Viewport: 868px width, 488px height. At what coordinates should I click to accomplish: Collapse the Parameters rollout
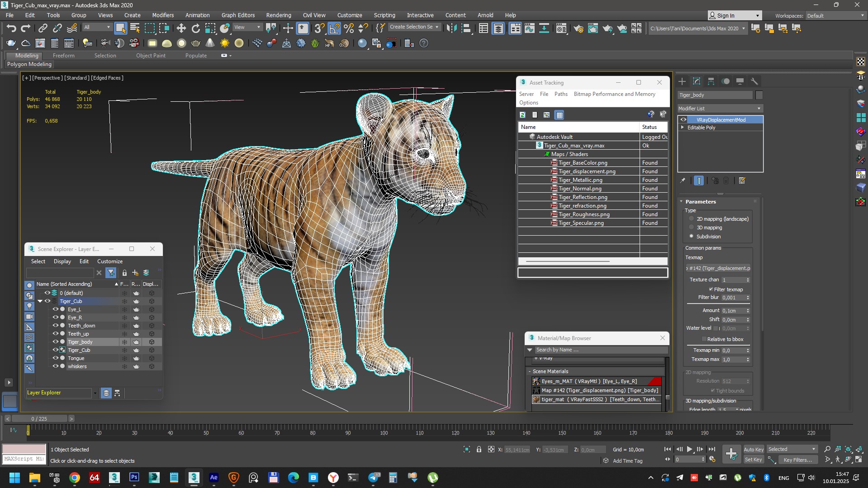pos(682,202)
